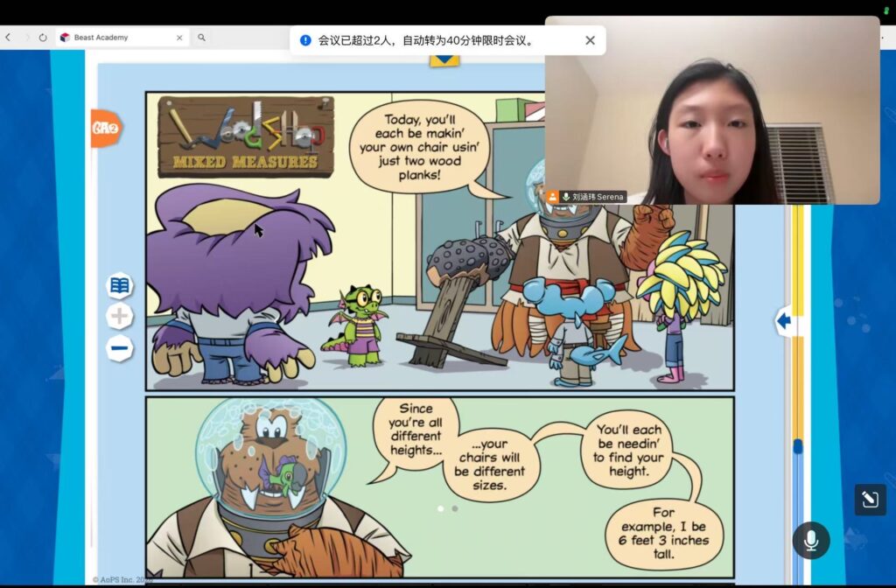Click the blue info icon in notification

305,40
